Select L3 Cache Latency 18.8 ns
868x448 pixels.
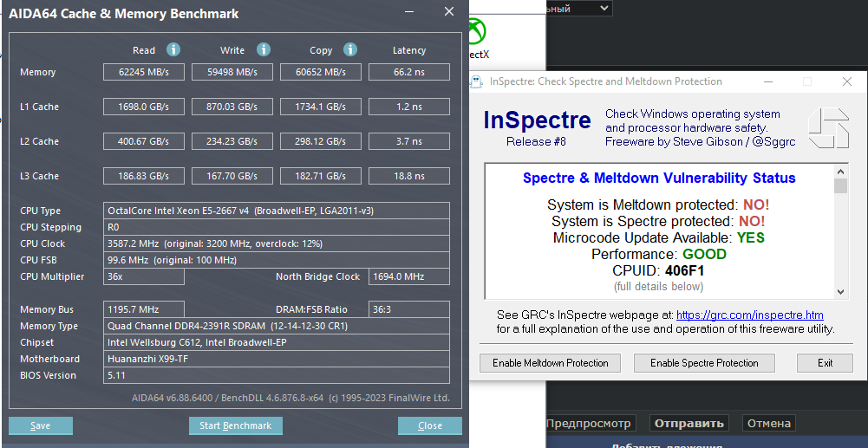[x=409, y=176]
